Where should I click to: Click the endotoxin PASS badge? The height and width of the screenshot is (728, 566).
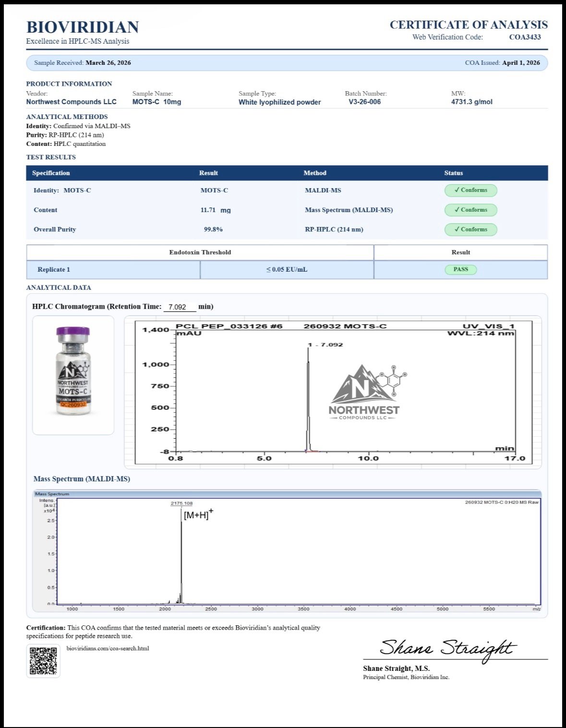[x=460, y=270]
